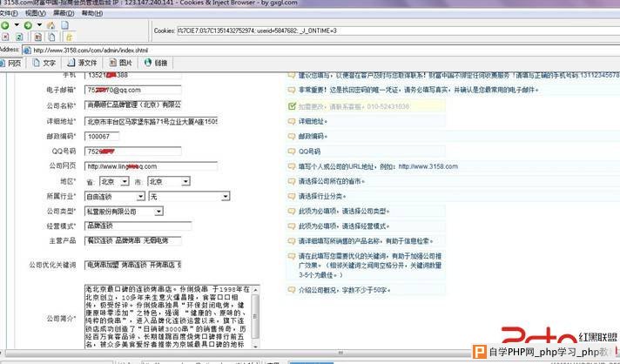Click the blank page icon beside Home
620x364 pixels.
coord(64,25)
